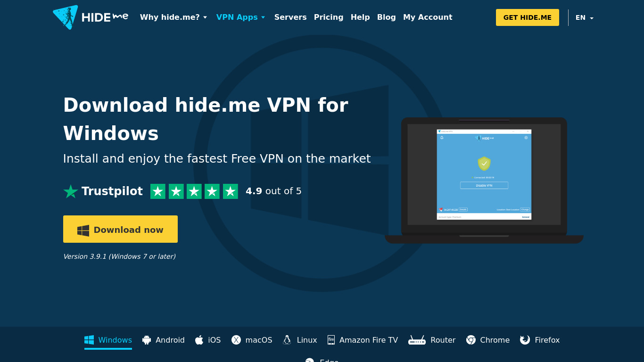Click the Download hide.me VPN for Windows heading
Image resolution: width=644 pixels, height=362 pixels.
point(206,119)
